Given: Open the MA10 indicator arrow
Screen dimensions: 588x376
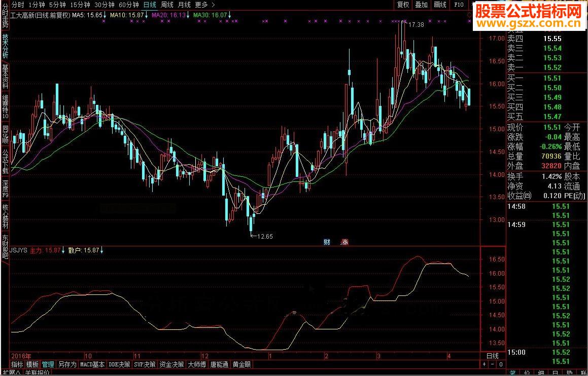Looking at the screenshot, I should [x=147, y=15].
